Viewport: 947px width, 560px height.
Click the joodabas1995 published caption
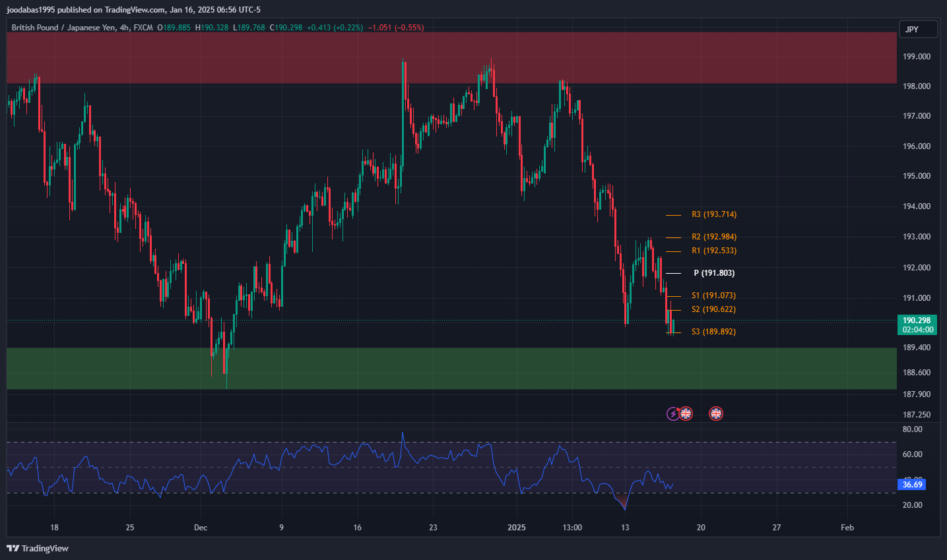pyautogui.click(x=133, y=10)
